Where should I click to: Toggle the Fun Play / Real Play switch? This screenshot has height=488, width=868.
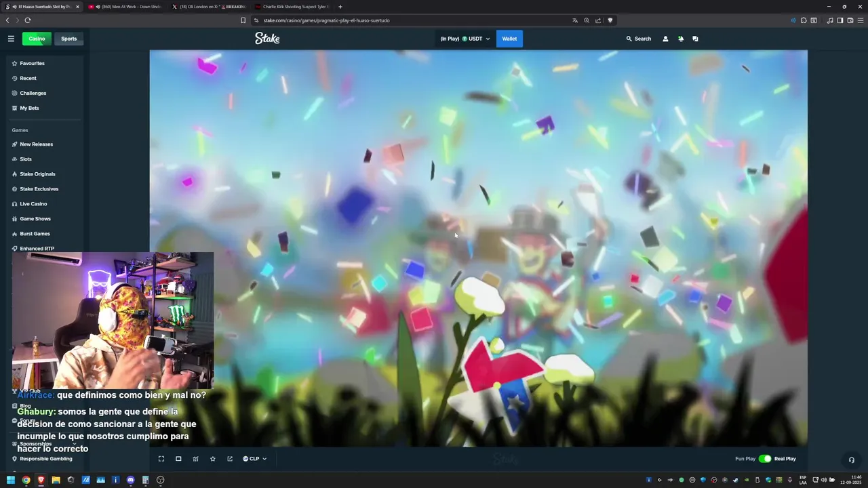coord(765,459)
